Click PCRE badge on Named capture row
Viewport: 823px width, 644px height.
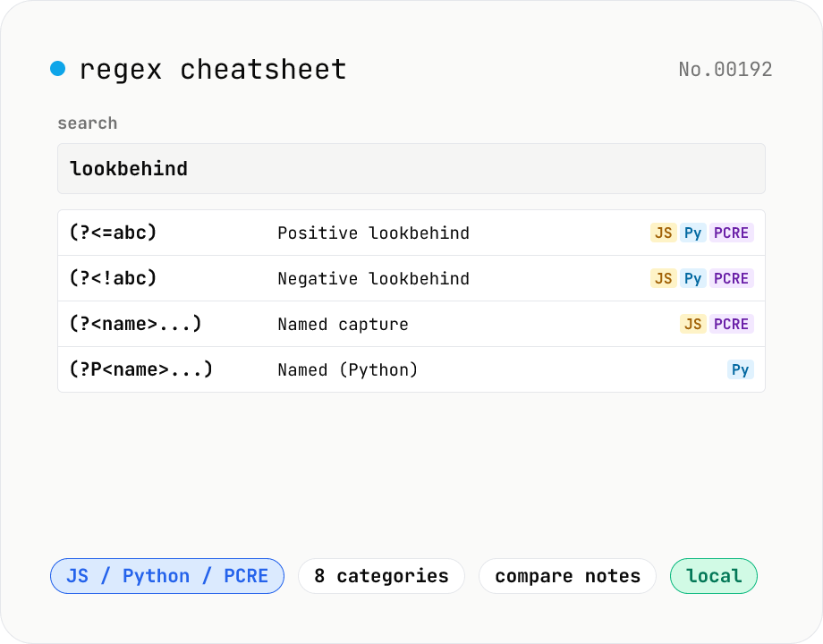point(731,324)
